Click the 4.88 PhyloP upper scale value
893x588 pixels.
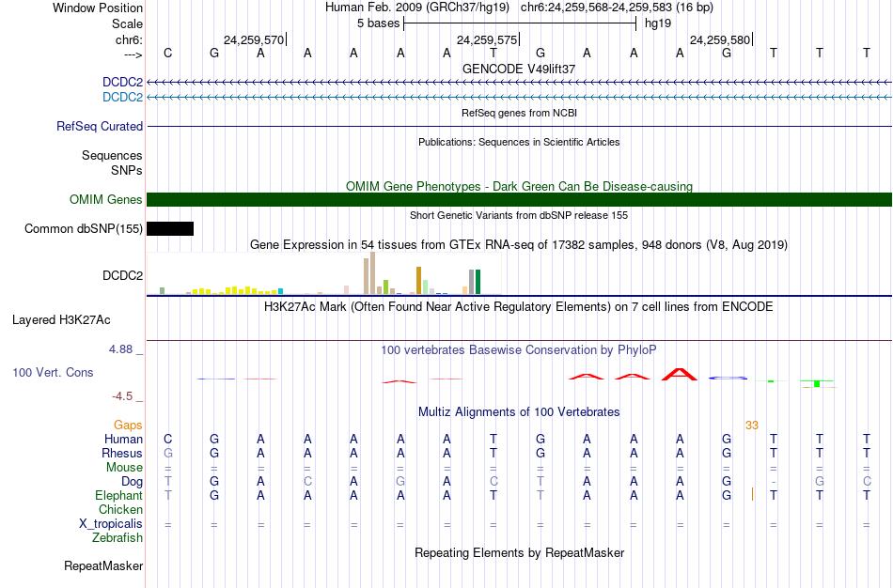point(120,348)
